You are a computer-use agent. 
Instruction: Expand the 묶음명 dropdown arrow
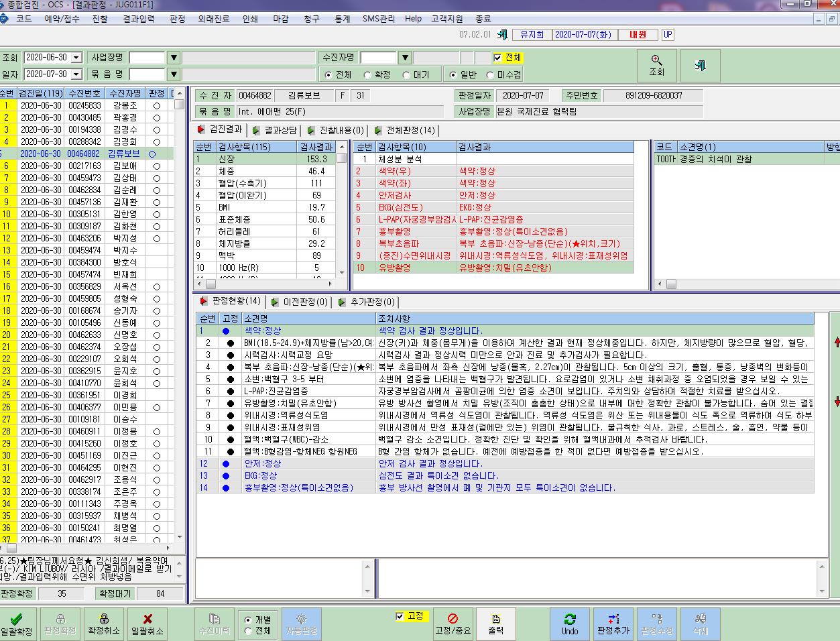click(174, 74)
